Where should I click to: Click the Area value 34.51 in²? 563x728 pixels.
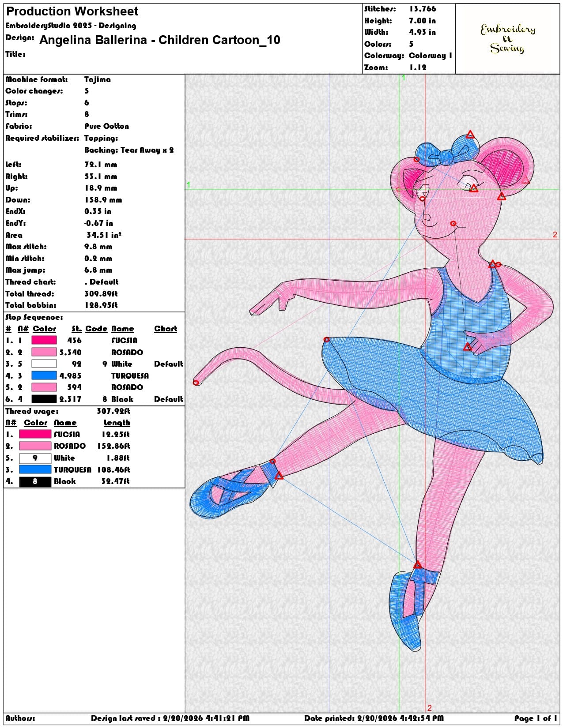[104, 235]
